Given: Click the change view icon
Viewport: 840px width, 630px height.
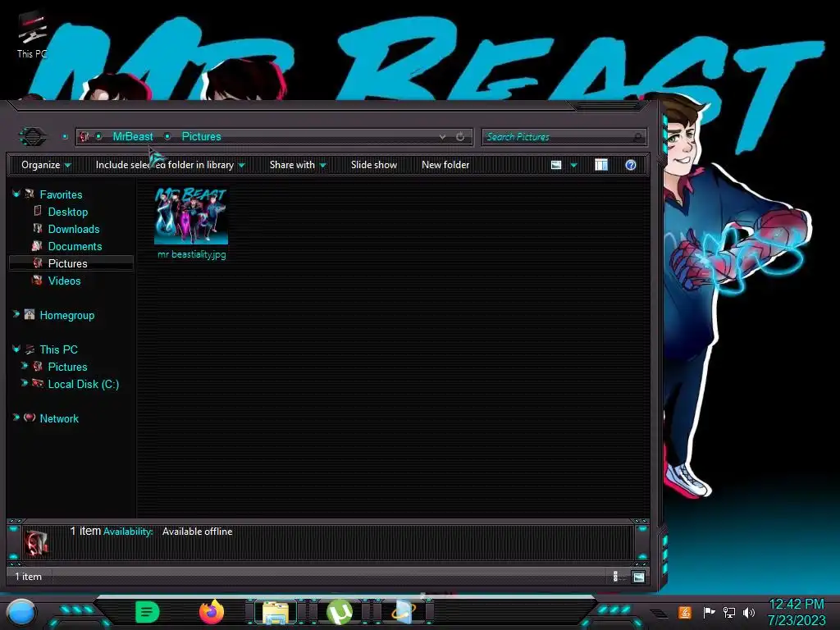Looking at the screenshot, I should (x=556, y=165).
